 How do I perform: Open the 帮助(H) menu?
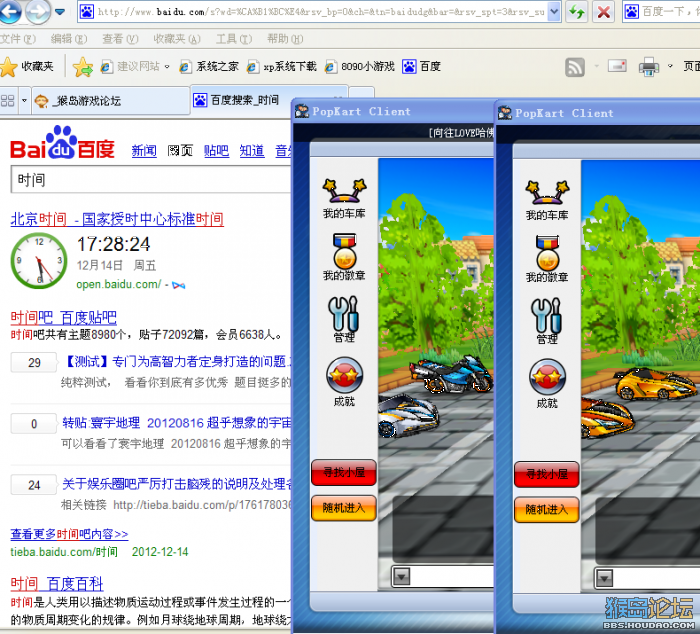click(285, 39)
